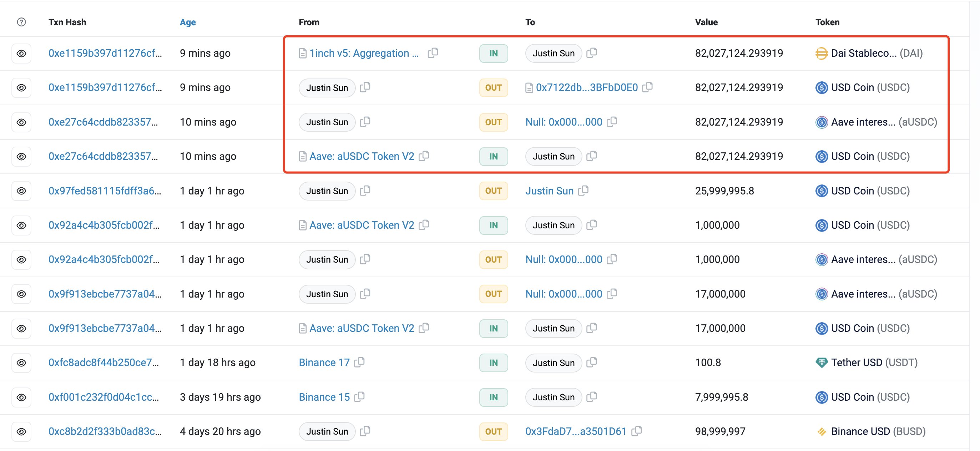Copy the Binance 17 address

359,362
